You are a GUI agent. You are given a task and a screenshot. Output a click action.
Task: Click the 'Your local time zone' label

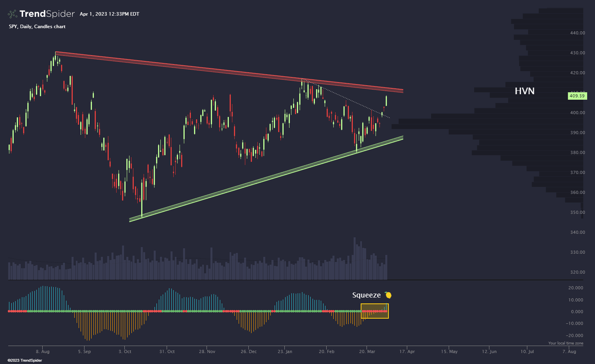(565, 343)
